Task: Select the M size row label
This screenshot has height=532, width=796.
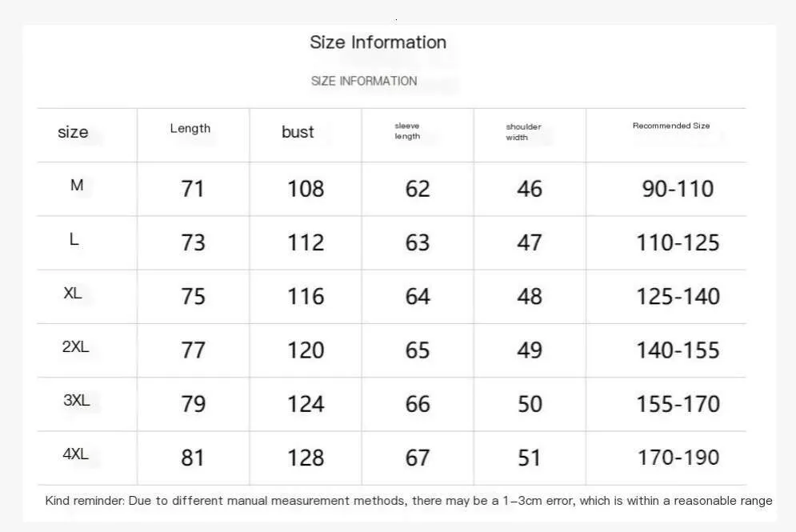Action: 77,186
